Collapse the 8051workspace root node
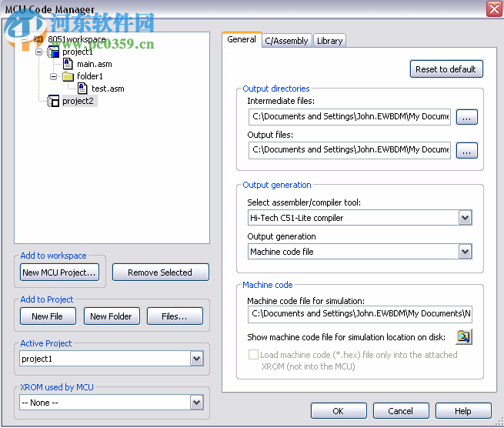The width and height of the screenshot is (504, 428). 24,39
